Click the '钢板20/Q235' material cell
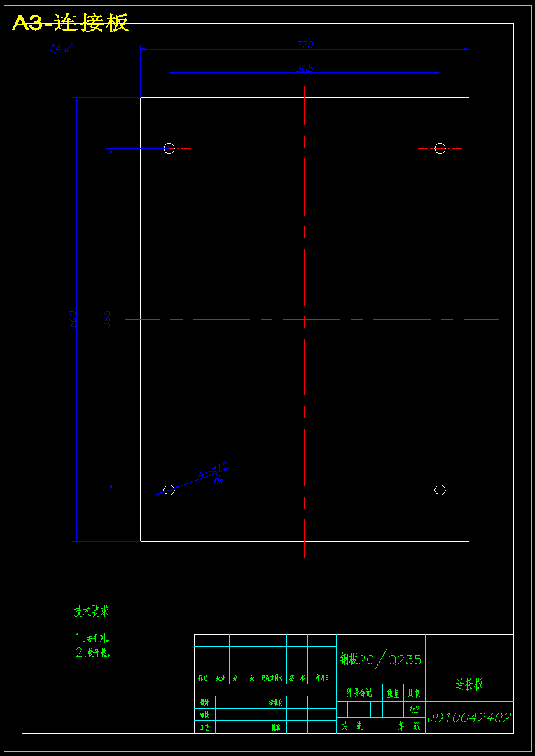This screenshot has height=756, width=535. point(380,659)
